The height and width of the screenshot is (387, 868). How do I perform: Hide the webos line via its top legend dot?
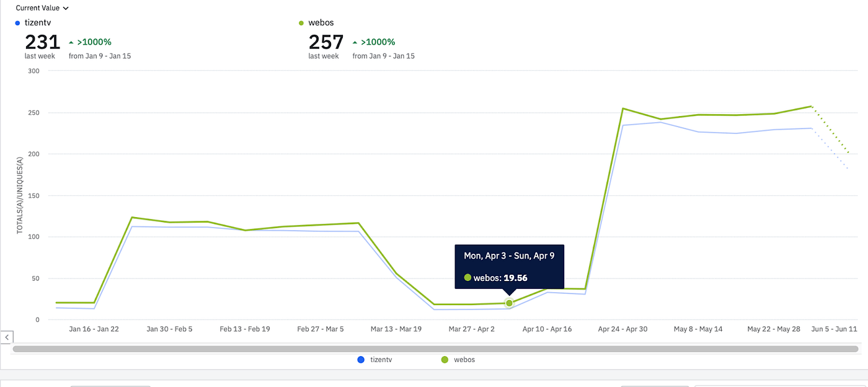pos(302,22)
